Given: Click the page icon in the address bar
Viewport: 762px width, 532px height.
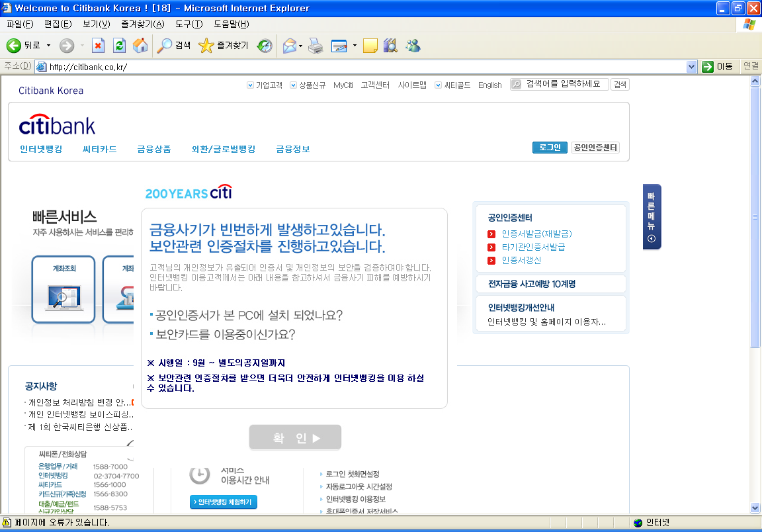Looking at the screenshot, I should tap(42, 67).
